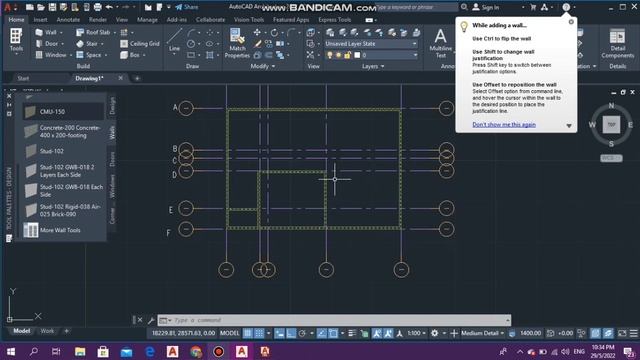640x360 pixels.
Task: Select the Rectangle draw tool
Action: pyautogui.click(x=191, y=55)
